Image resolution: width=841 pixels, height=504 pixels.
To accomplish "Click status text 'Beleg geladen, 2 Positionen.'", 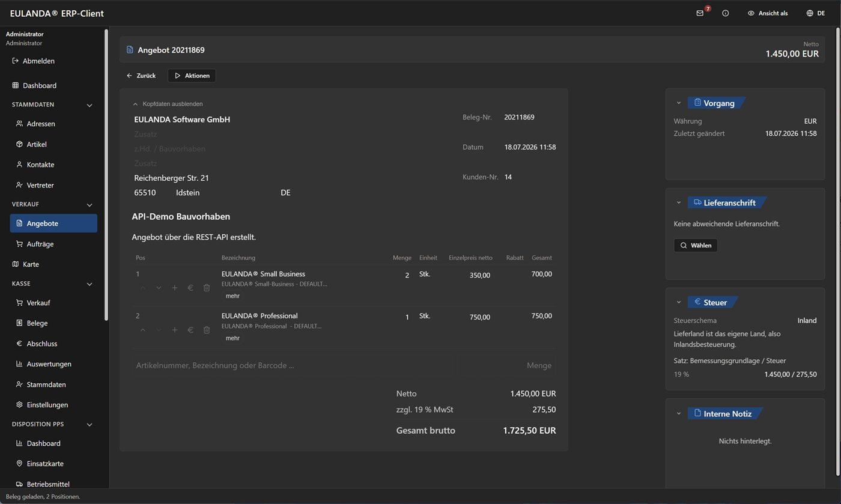I will click(x=43, y=497).
